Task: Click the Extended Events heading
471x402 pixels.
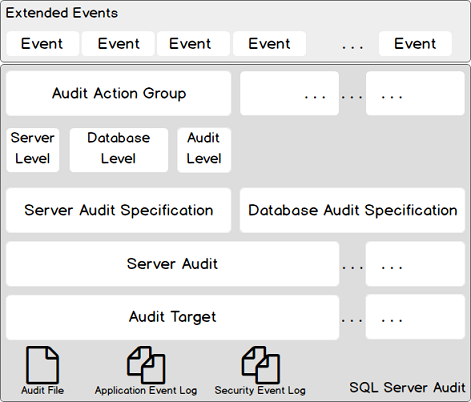Action: [x=62, y=13]
